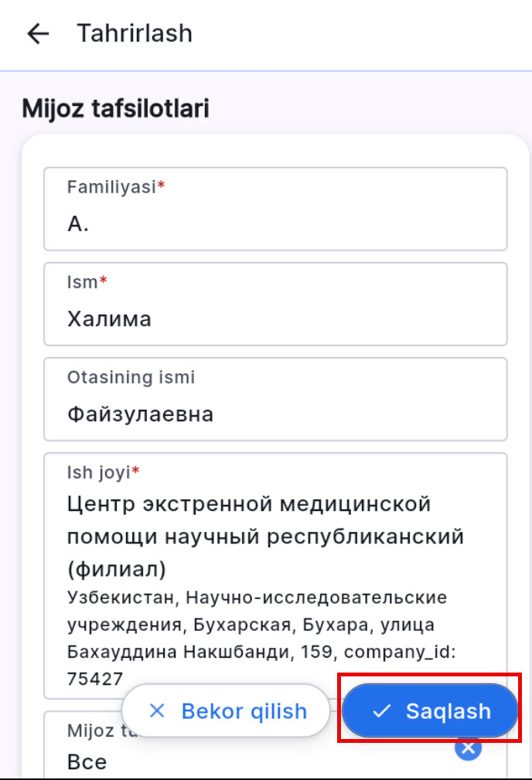Image resolution: width=532 pixels, height=780 pixels.
Task: Click the back arrow icon
Action: (36, 32)
